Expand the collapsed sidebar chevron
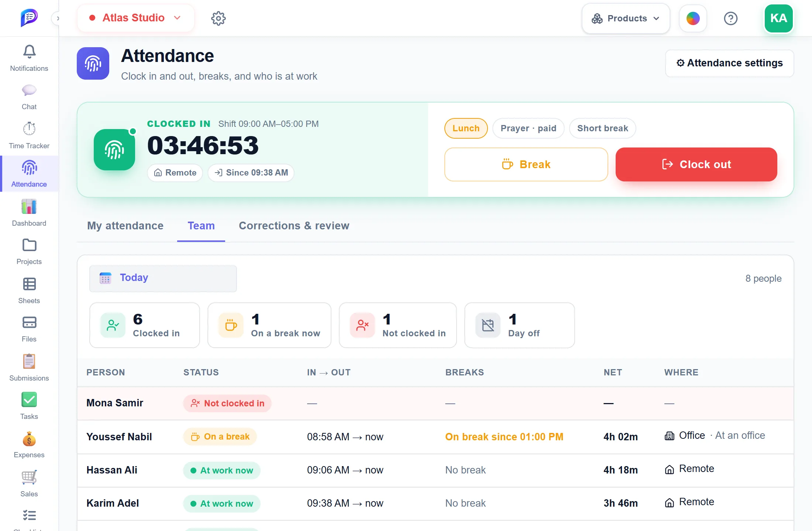812x531 pixels. pyautogui.click(x=57, y=18)
